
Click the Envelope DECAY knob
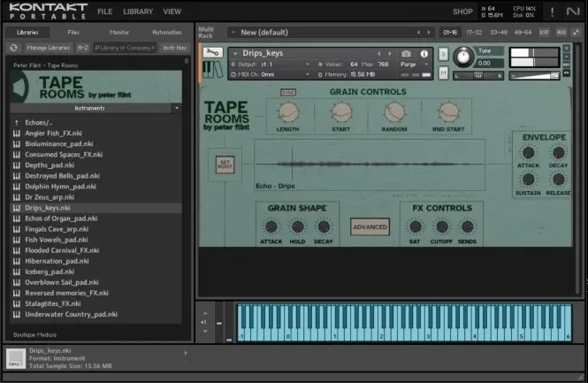click(x=558, y=153)
